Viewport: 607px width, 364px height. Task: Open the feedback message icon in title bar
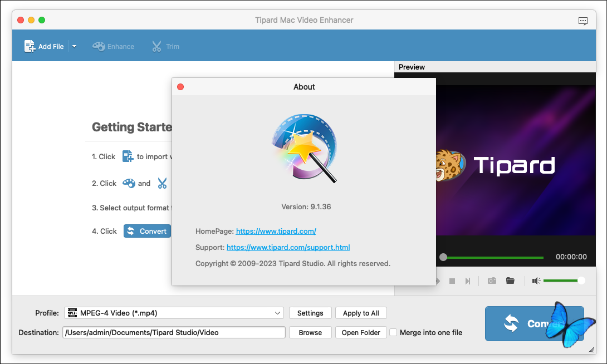(582, 21)
